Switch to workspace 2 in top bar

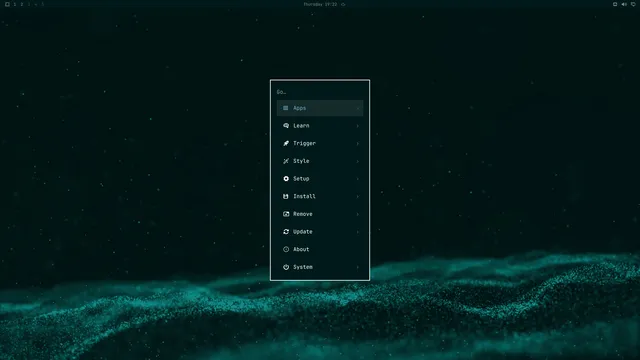pyautogui.click(x=22, y=4)
